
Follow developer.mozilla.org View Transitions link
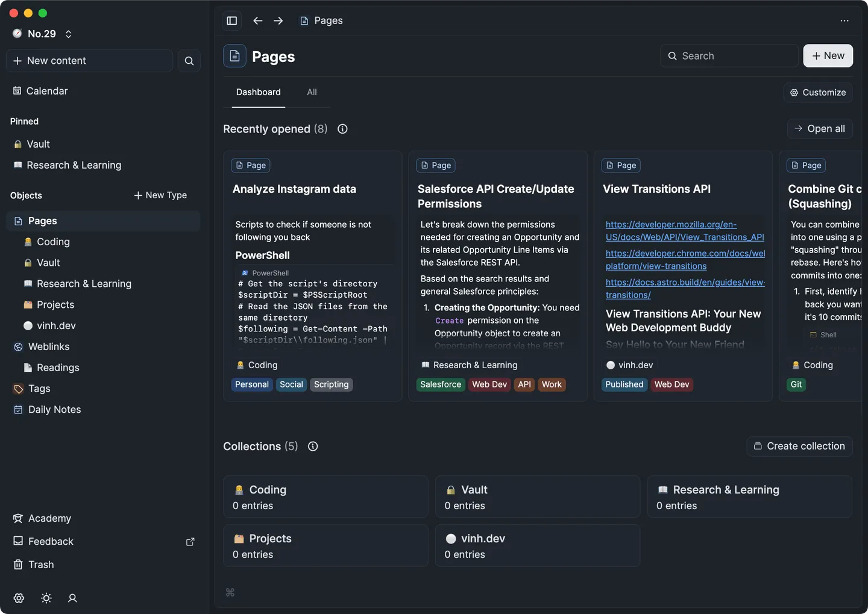pyautogui.click(x=685, y=231)
